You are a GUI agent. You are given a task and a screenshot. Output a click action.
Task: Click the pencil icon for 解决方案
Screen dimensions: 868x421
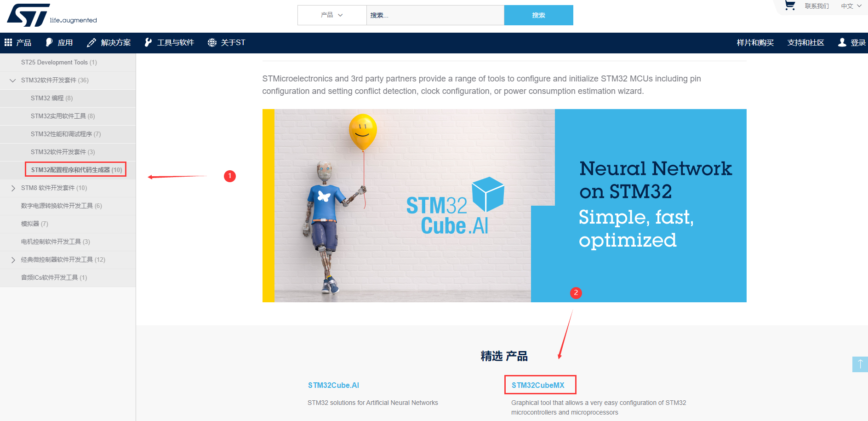click(x=91, y=43)
